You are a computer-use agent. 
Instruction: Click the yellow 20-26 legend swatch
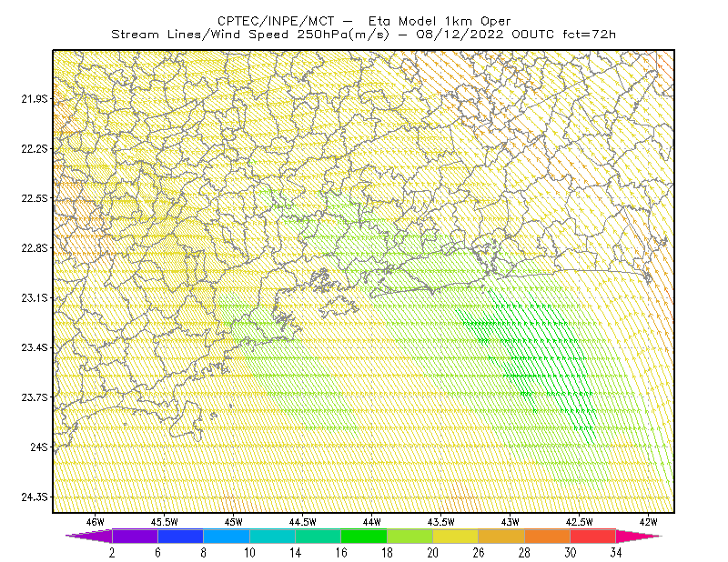tap(456, 536)
